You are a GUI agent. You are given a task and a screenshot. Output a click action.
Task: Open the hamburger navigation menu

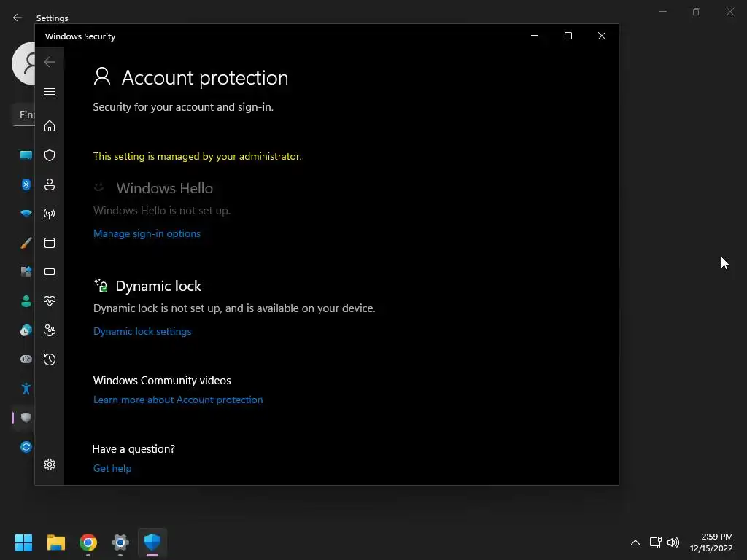(50, 91)
